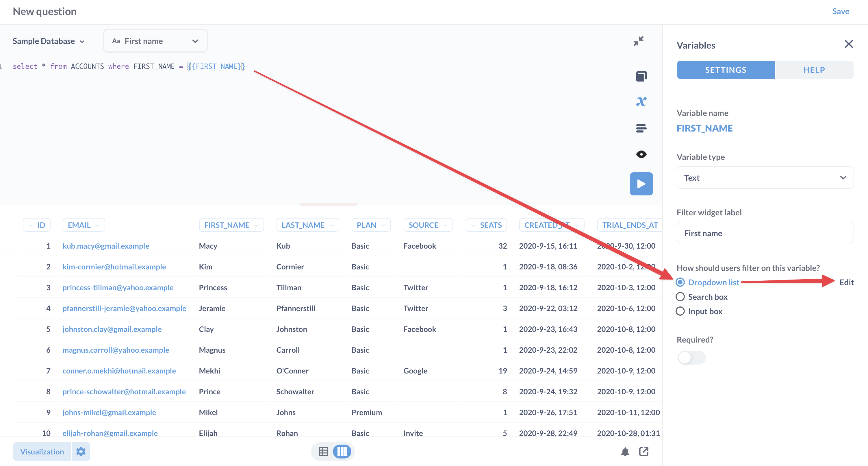Click the FIRST_NAME variable name text
The image size is (868, 466).
point(704,128)
